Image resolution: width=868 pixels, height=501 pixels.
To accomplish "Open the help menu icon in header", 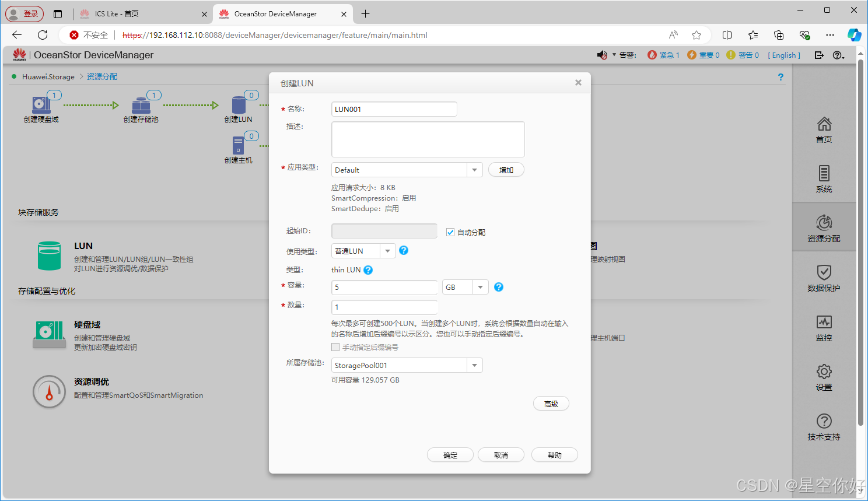I will pyautogui.click(x=838, y=55).
